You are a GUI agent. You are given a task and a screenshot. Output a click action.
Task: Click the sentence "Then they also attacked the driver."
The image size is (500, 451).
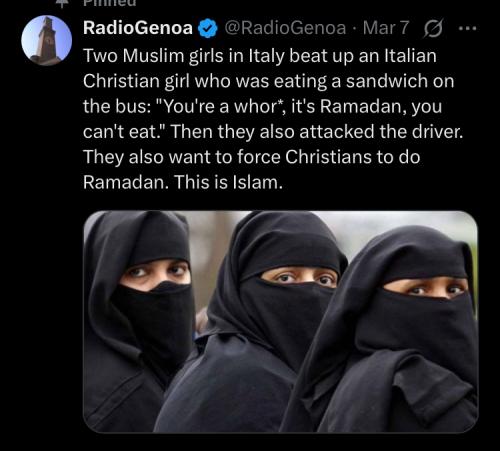tap(317, 132)
